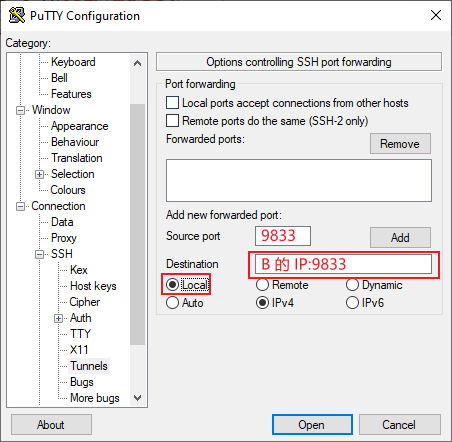Select the Dynamic forwarding radio button
This screenshot has height=442, width=452.
coord(352,285)
